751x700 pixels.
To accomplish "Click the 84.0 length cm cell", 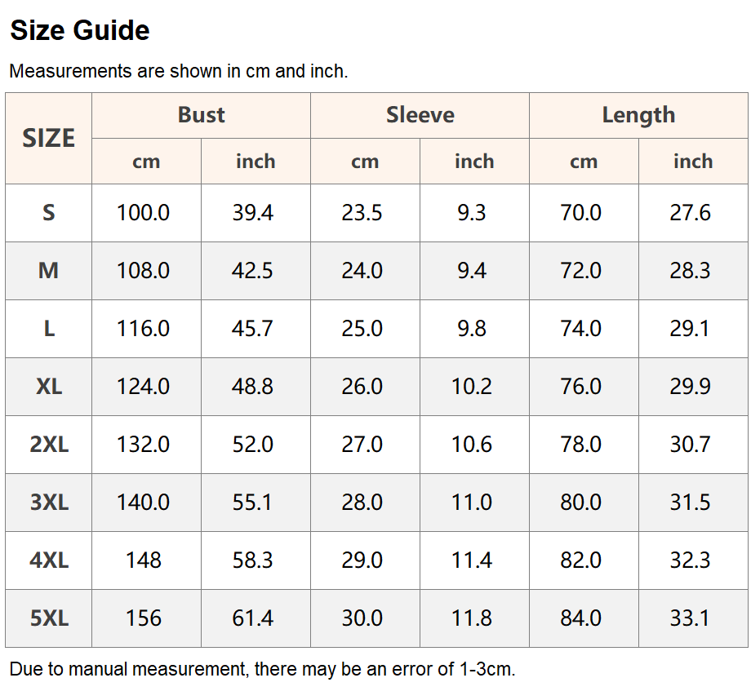I will coord(584,618).
